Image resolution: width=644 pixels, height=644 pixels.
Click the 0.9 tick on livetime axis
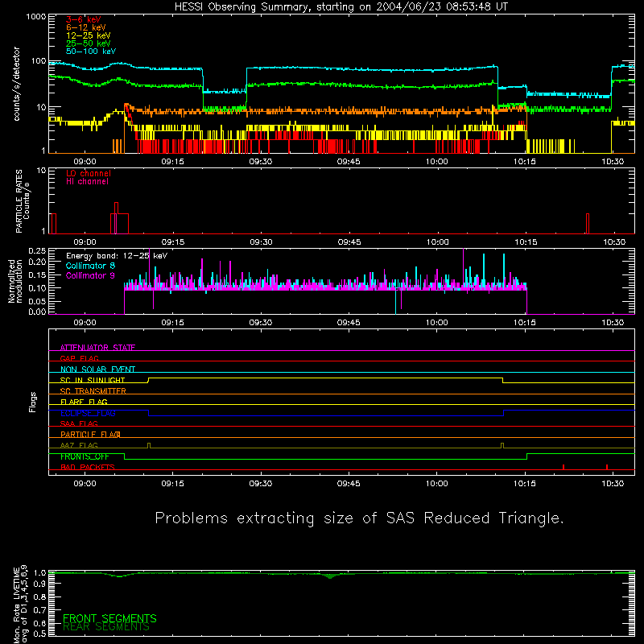[39, 583]
